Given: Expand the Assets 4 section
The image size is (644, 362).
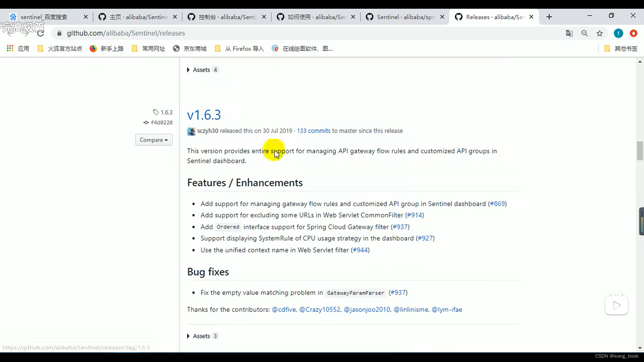Looking at the screenshot, I should 202,70.
